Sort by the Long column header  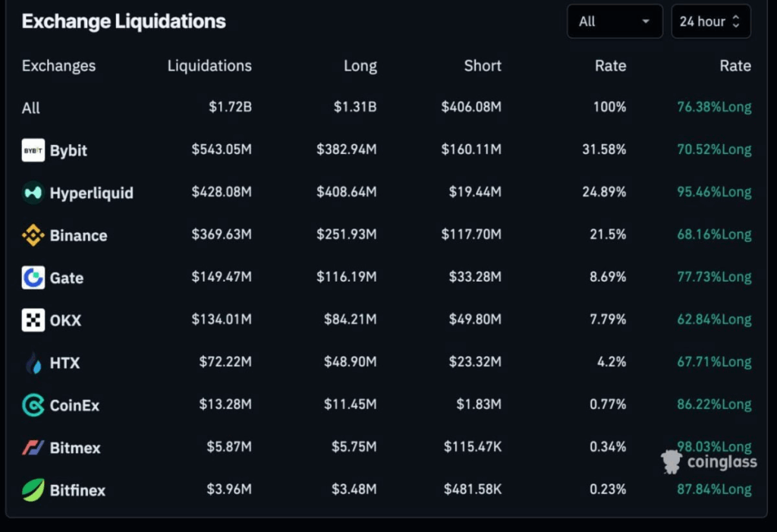tap(360, 66)
